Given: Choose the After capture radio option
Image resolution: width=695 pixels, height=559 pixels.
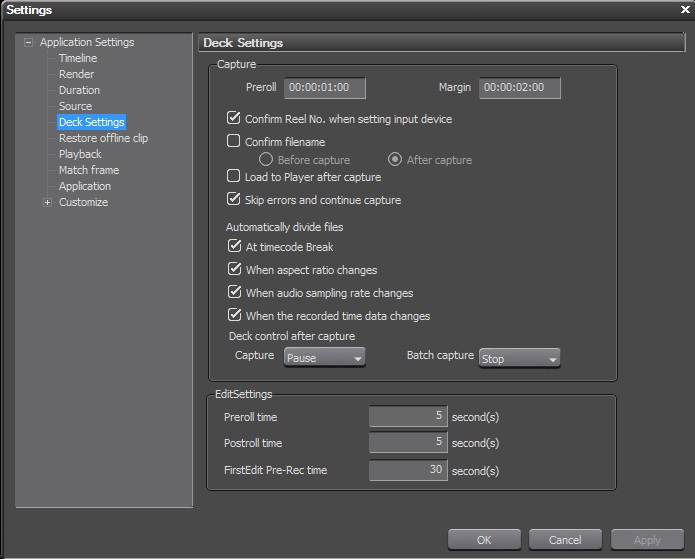Looking at the screenshot, I should 395,159.
